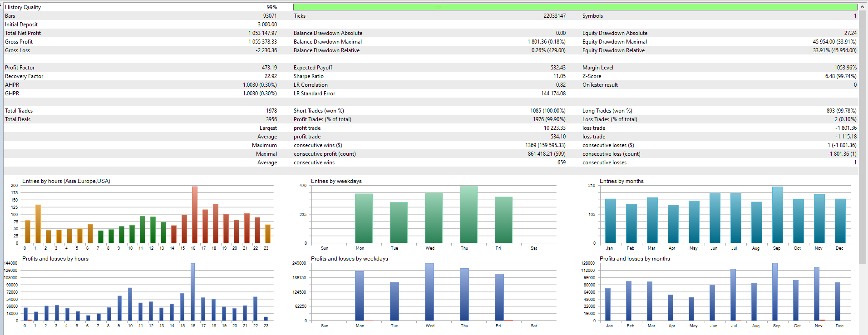Click the consecutive wins value "1369 (159 595.33)"
Screen dimensions: 868x335
click(x=545, y=145)
